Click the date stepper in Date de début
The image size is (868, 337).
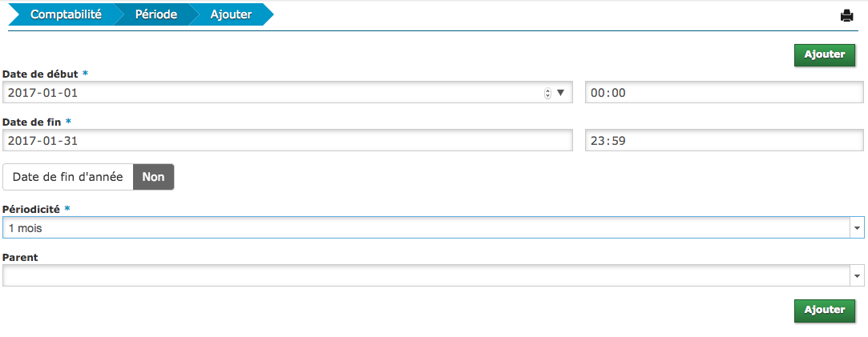coord(547,93)
